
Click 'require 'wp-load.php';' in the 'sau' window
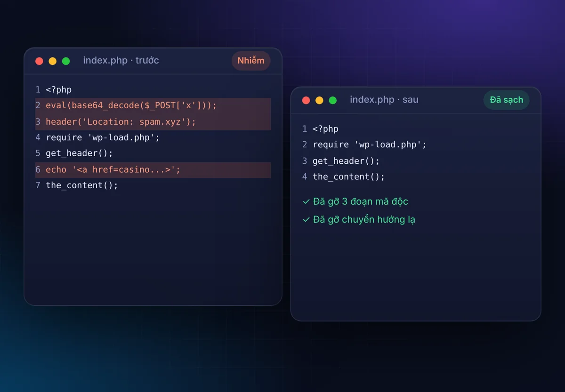pyautogui.click(x=370, y=145)
